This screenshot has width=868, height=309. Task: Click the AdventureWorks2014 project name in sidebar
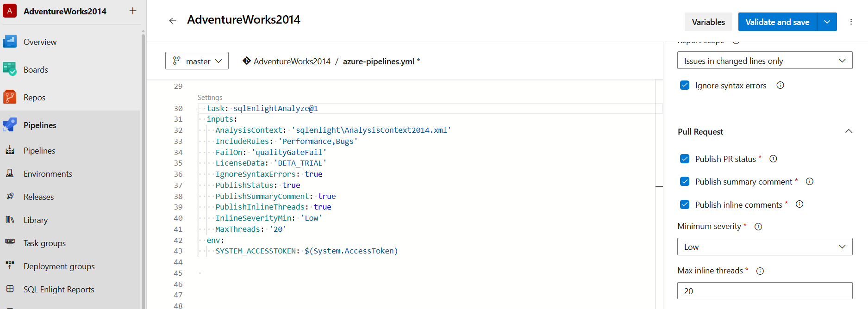coord(65,11)
